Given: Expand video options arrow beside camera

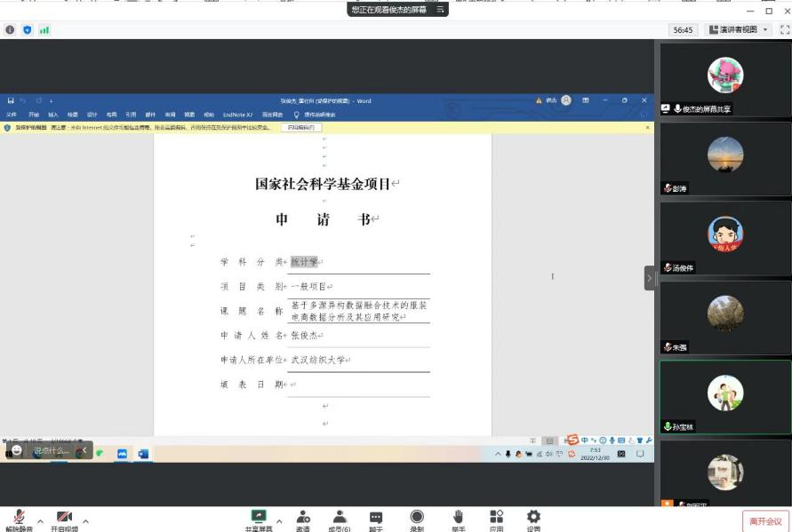Looking at the screenshot, I should click(x=86, y=520).
